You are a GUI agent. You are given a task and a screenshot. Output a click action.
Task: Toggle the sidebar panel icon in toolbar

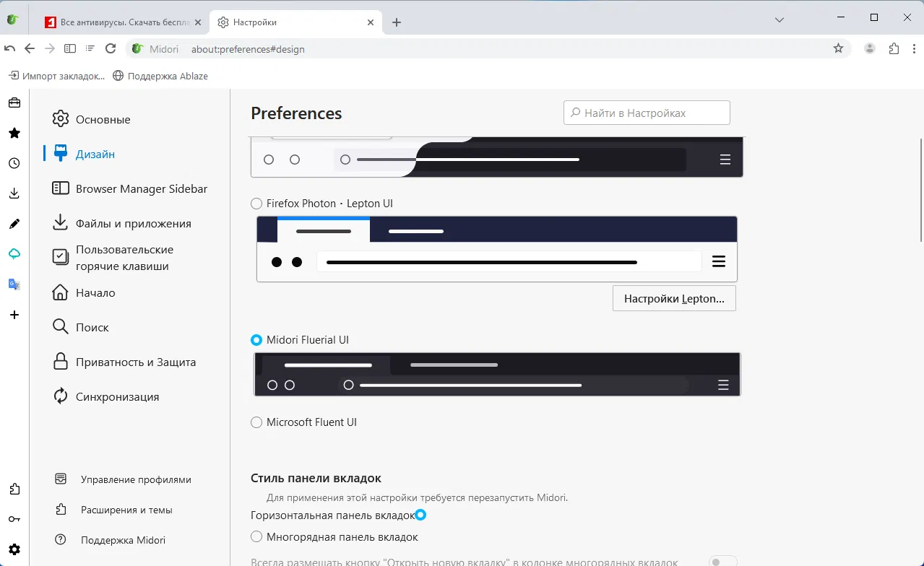[70, 48]
